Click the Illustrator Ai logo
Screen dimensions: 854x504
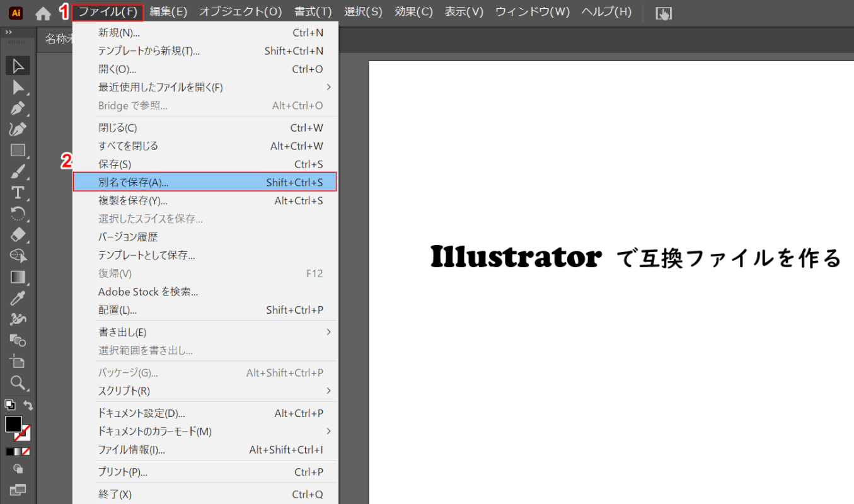[16, 13]
